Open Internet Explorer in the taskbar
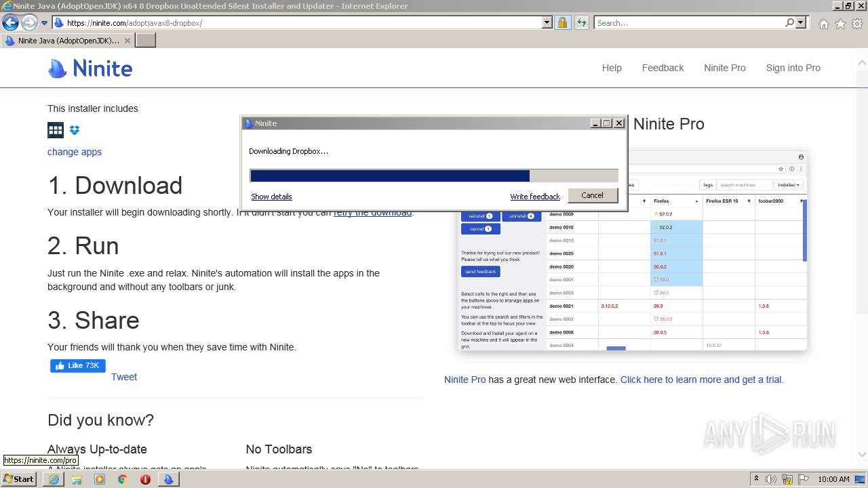The width and height of the screenshot is (868, 488). pos(53,479)
